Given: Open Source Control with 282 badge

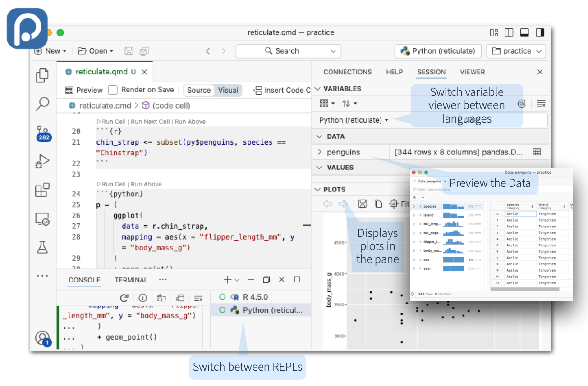Looking at the screenshot, I should pyautogui.click(x=43, y=134).
